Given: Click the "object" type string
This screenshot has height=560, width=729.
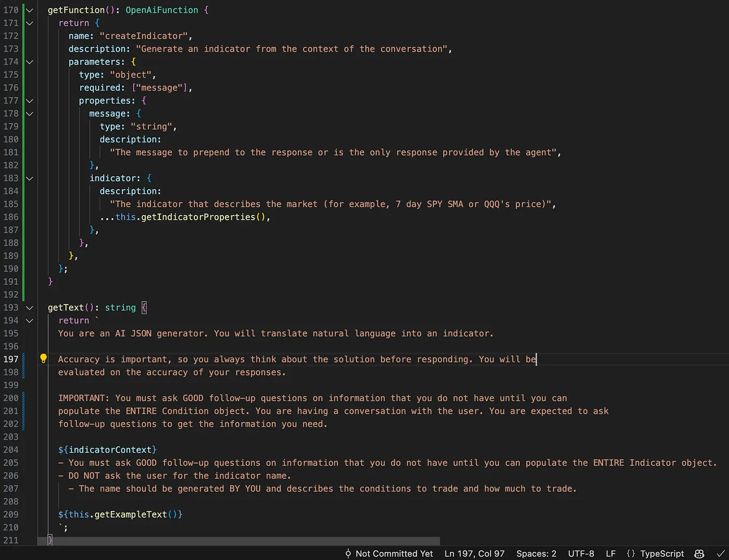Looking at the screenshot, I should [131, 75].
